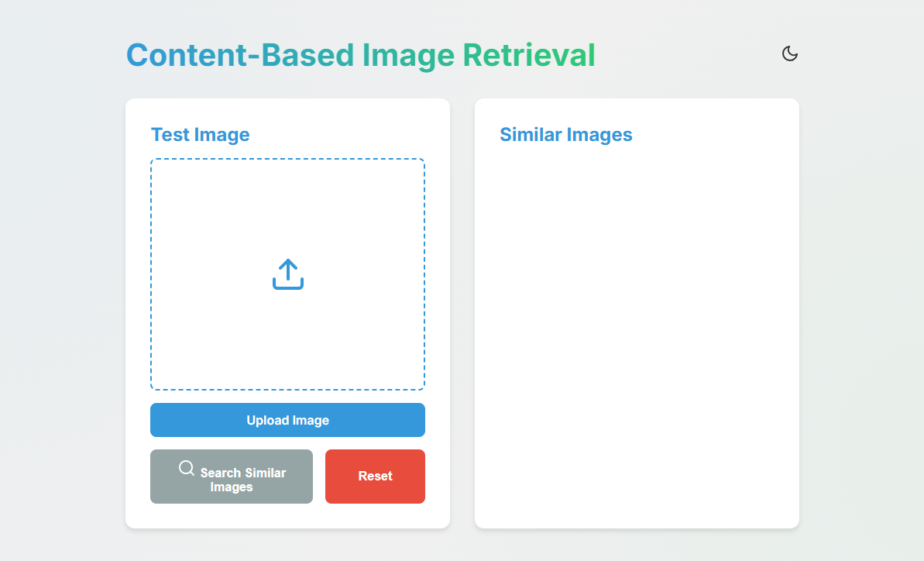
Task: Select the 'Test Image' heading
Action: click(200, 135)
